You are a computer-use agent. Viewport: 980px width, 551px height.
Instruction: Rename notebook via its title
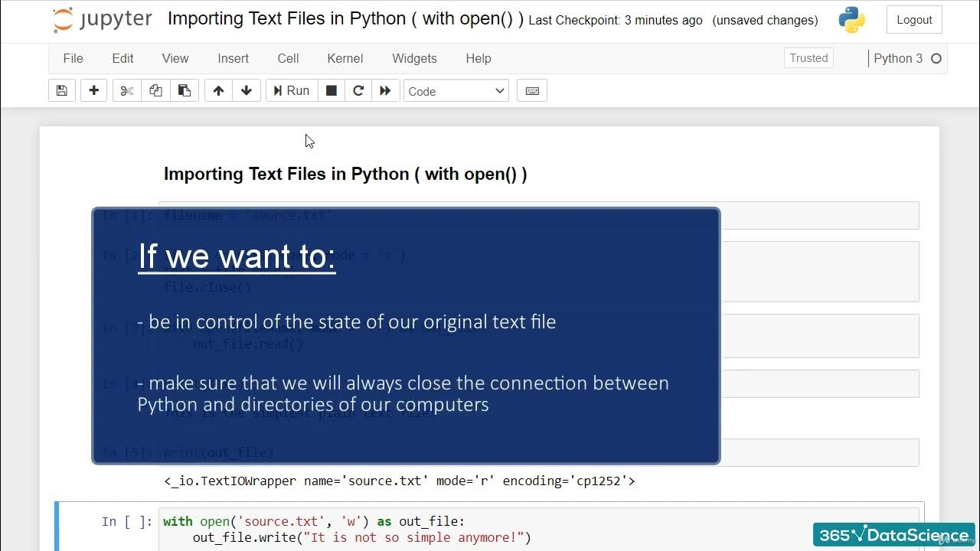tap(345, 18)
